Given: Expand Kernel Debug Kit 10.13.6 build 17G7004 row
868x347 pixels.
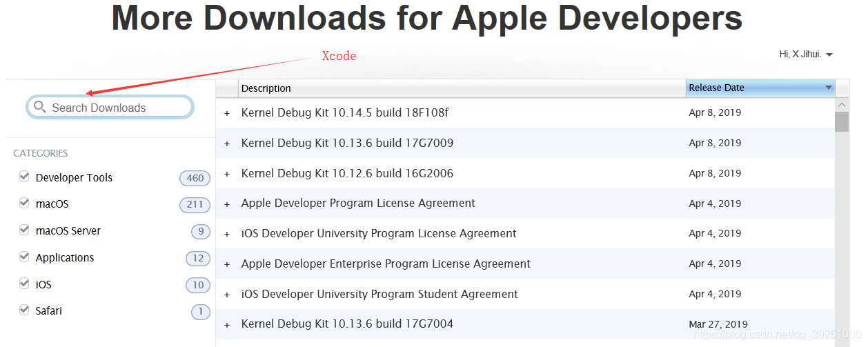Looking at the screenshot, I should (227, 325).
